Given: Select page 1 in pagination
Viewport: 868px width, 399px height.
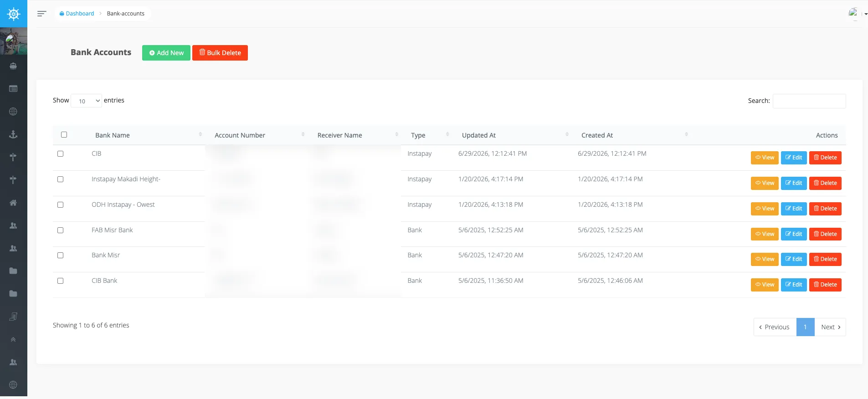Looking at the screenshot, I should pos(805,327).
